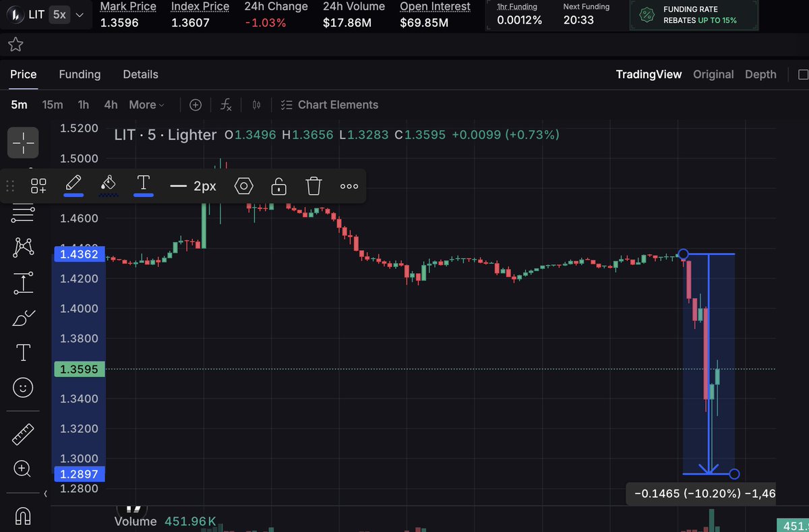The image size is (809, 532).
Task: Select the Text annotation tool in sidebar
Action: tap(24, 353)
